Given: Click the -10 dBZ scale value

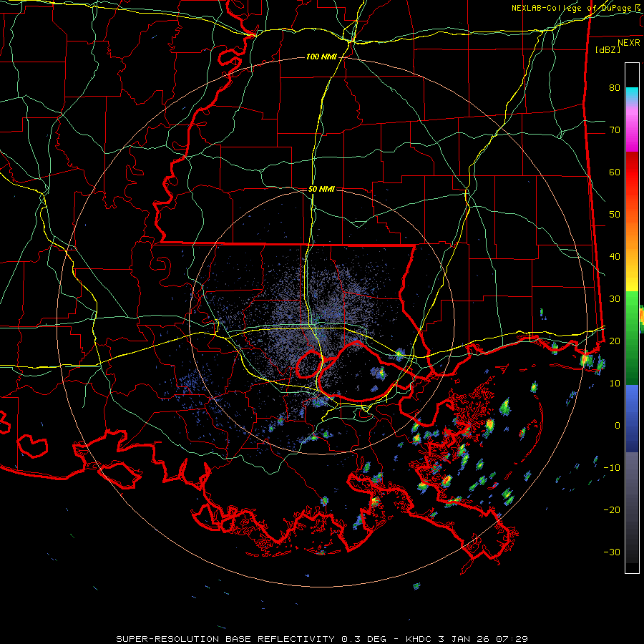Looking at the screenshot, I should tap(612, 468).
